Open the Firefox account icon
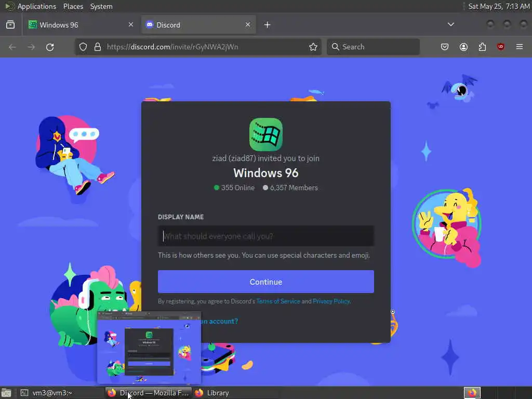Image resolution: width=532 pixels, height=399 pixels. 463,47
